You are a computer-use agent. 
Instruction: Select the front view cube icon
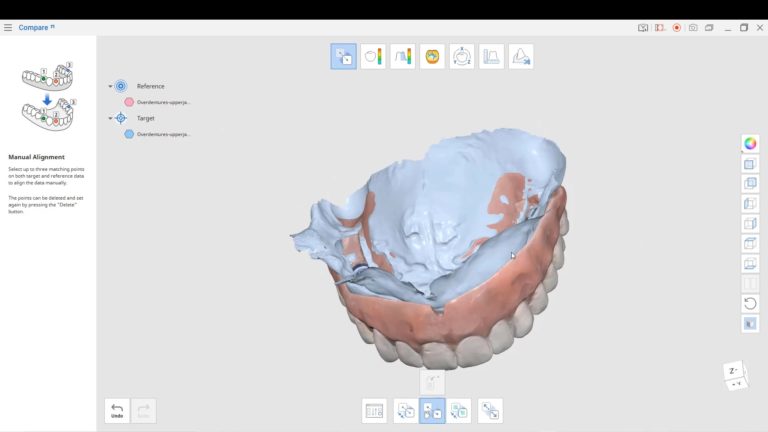(x=750, y=164)
